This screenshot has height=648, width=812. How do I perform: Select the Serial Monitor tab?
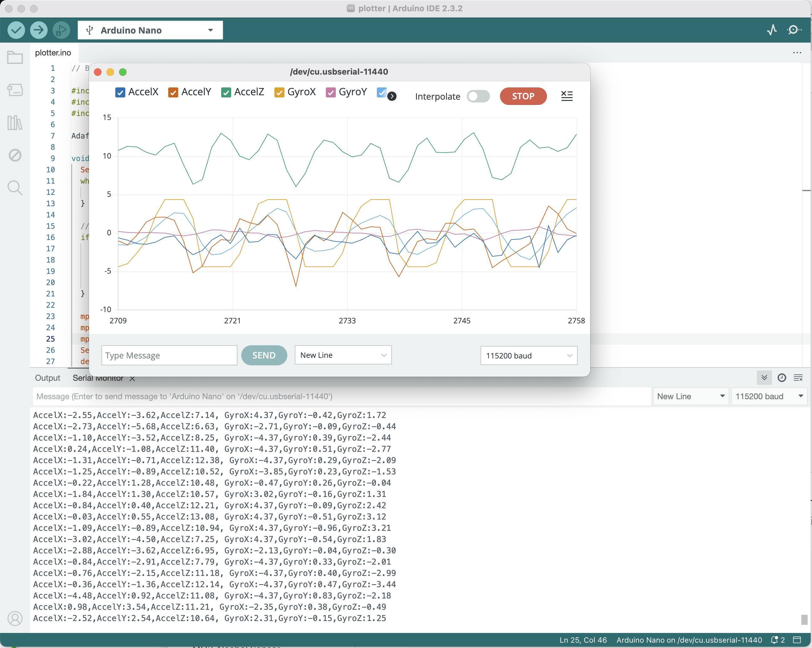pyautogui.click(x=98, y=378)
